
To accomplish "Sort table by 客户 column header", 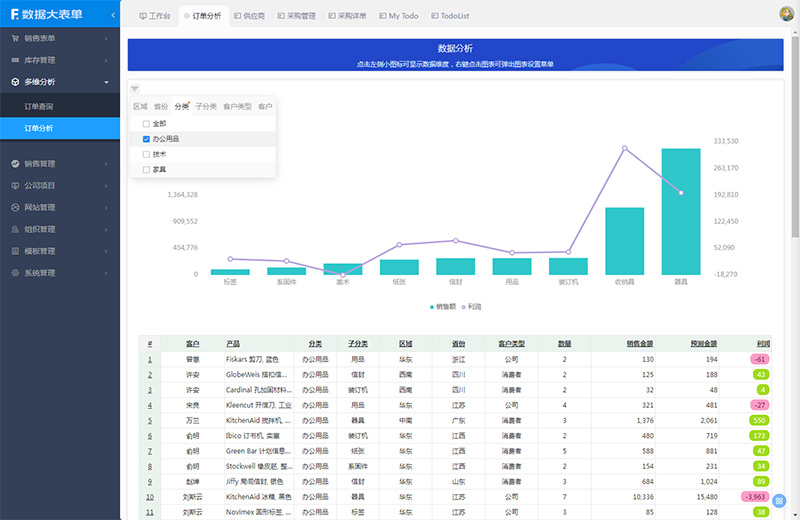I will tap(192, 344).
